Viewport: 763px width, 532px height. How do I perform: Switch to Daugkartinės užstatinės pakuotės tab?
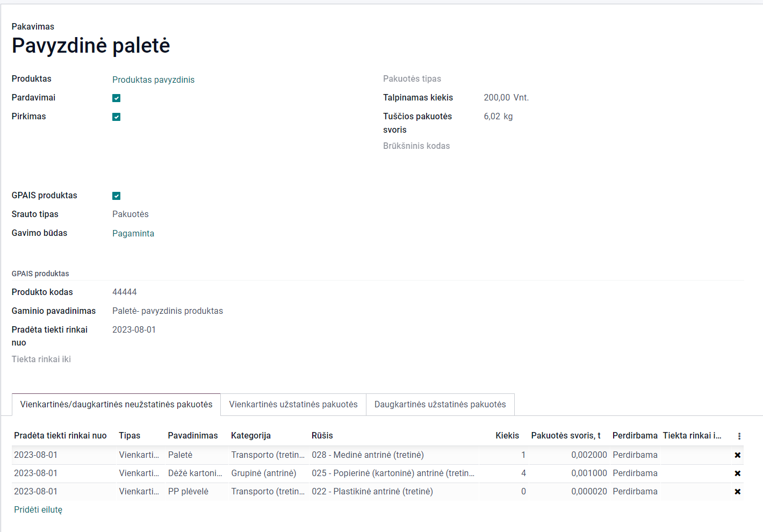tap(440, 404)
